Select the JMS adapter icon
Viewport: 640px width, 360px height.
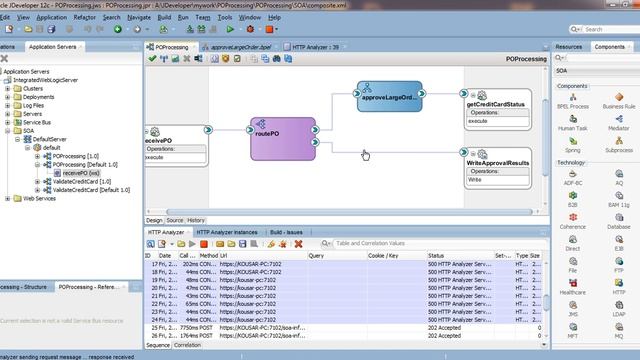tap(573, 305)
